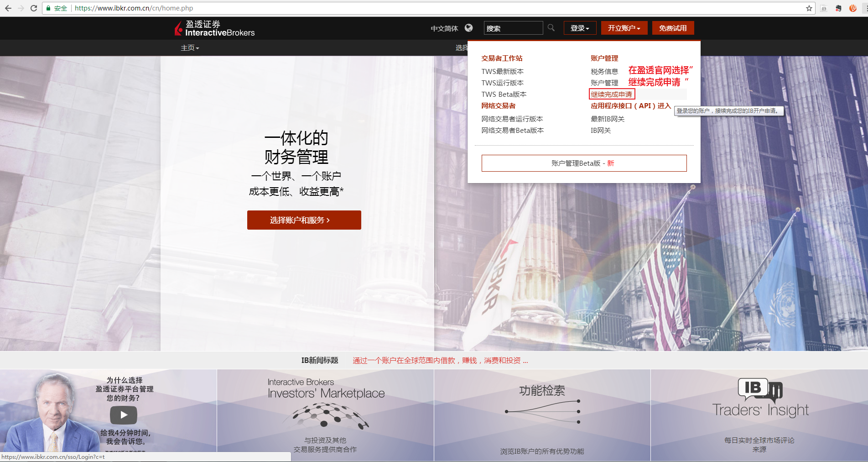Open TWS Beta版本 link
The width and height of the screenshot is (868, 462).
[504, 94]
